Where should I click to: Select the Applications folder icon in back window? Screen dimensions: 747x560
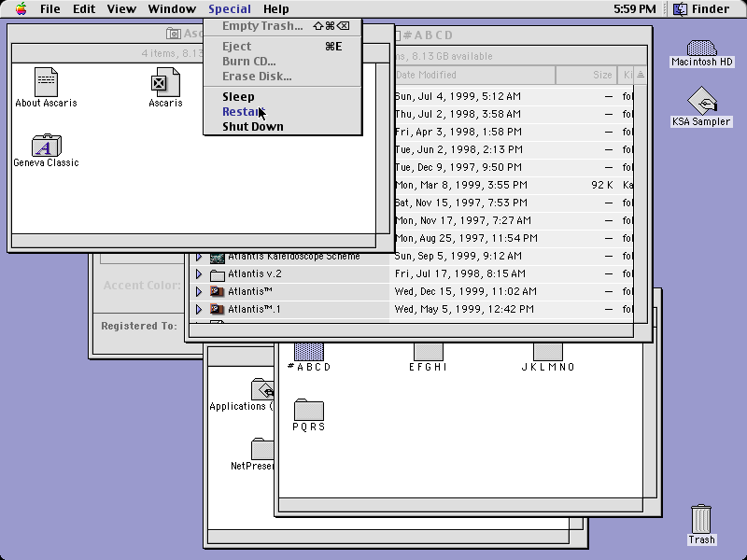pos(262,389)
